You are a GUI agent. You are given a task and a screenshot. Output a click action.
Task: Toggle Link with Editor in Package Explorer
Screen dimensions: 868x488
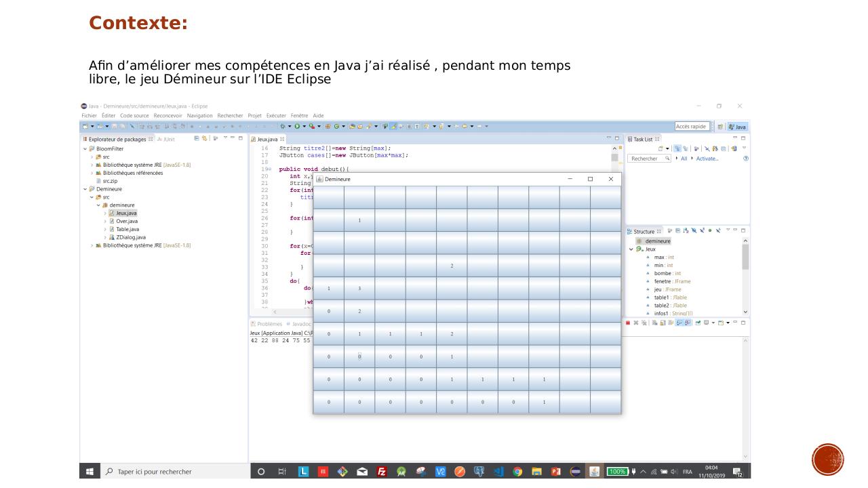tap(204, 139)
